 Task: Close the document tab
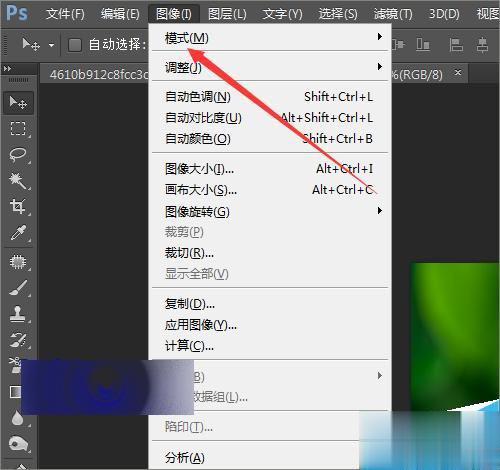458,72
